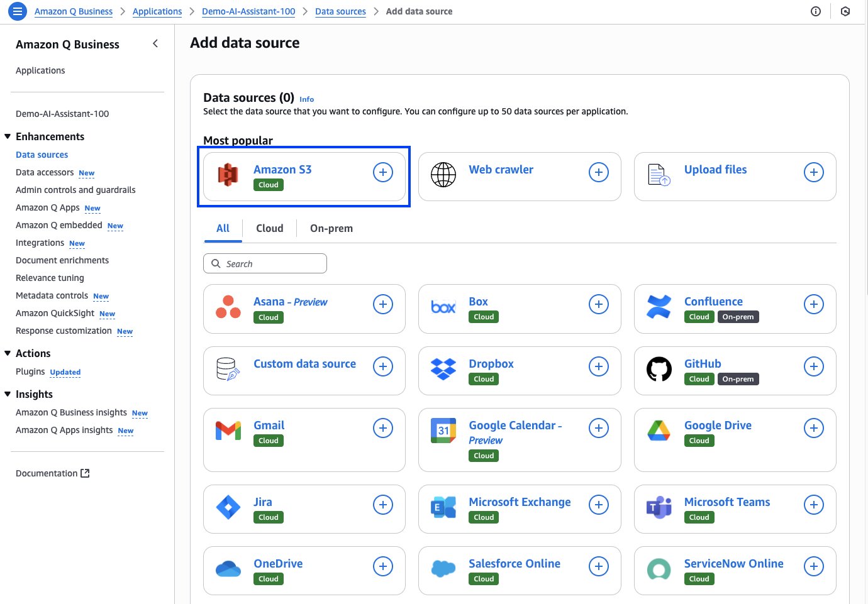Screen dimensions: 868x604
Task: Open the Info link beside Data sources
Action: pyautogui.click(x=306, y=99)
